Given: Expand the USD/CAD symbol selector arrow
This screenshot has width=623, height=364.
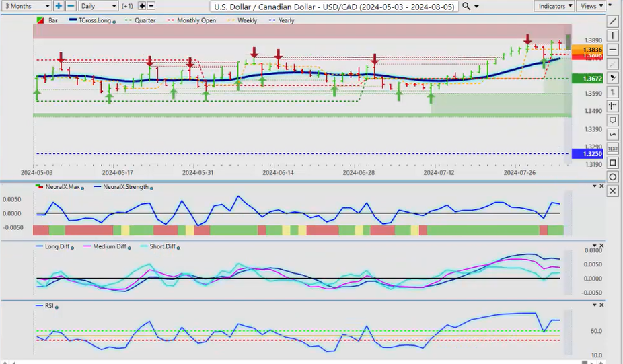Looking at the screenshot, I should (477, 7).
